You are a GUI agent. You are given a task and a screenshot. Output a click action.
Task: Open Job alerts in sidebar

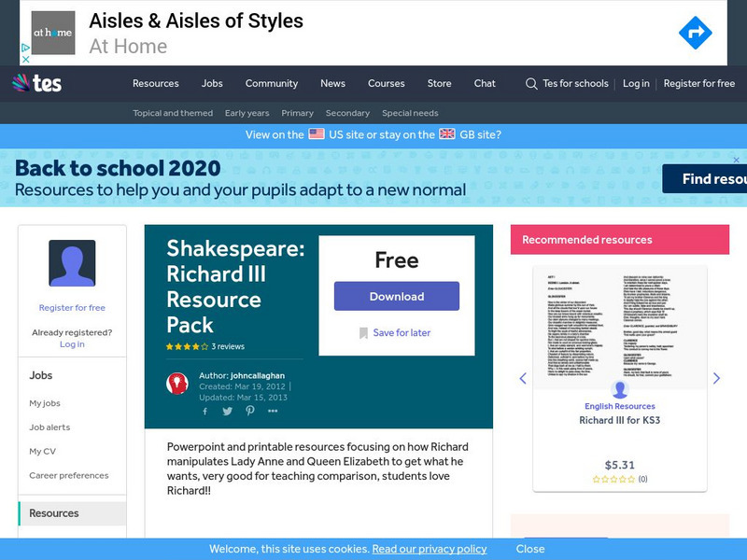coord(49,427)
